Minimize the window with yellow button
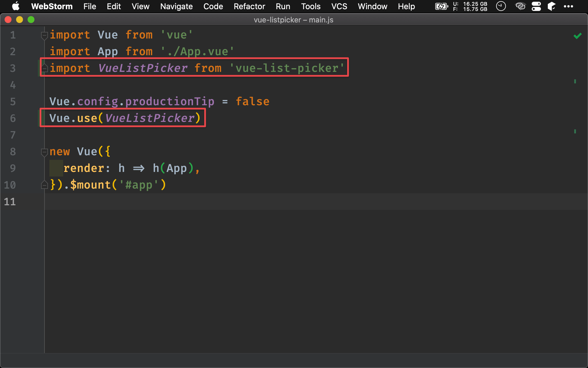The image size is (588, 368). pyautogui.click(x=20, y=20)
